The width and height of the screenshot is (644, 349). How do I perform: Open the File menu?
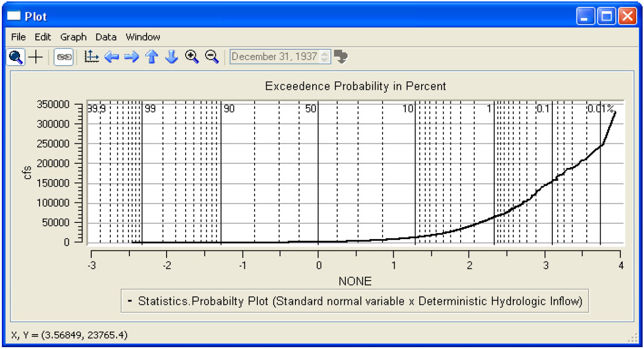pyautogui.click(x=19, y=37)
